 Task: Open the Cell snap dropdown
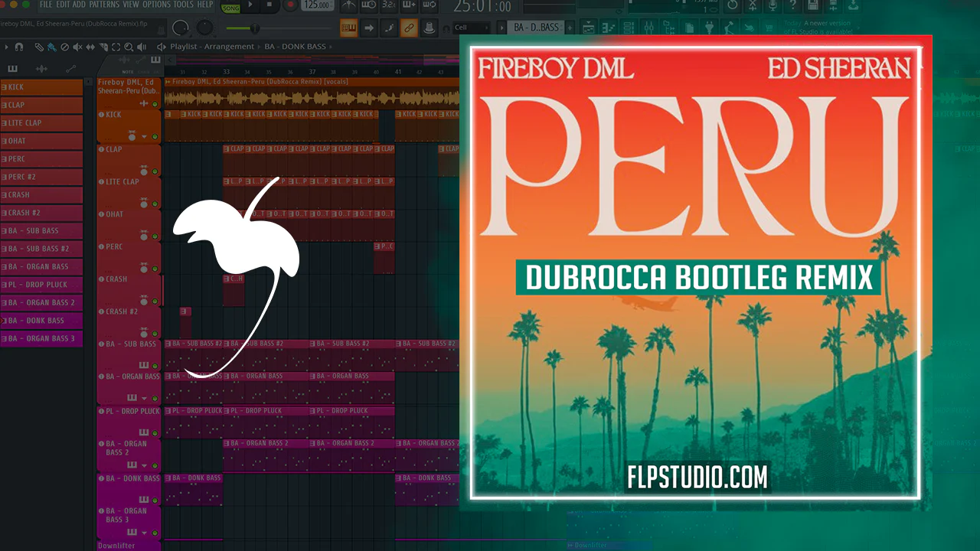472,28
